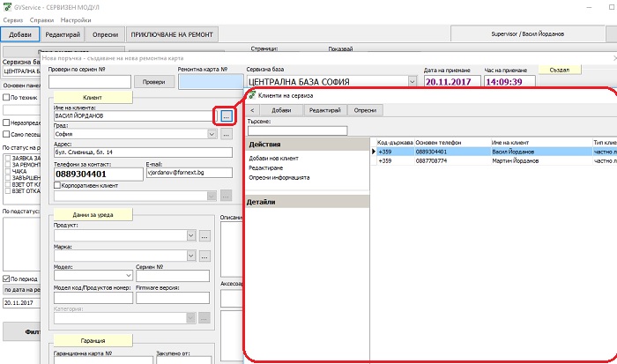Toggle Корпоративен клиент checkbox
Image resolution: width=617 pixels, height=364 pixels.
coord(57,185)
